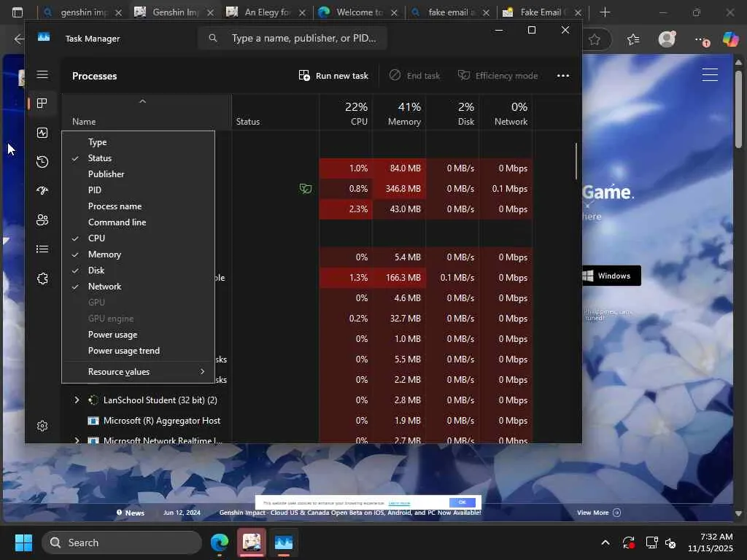Click Run new task button
This screenshot has height=560, width=747.
(333, 76)
